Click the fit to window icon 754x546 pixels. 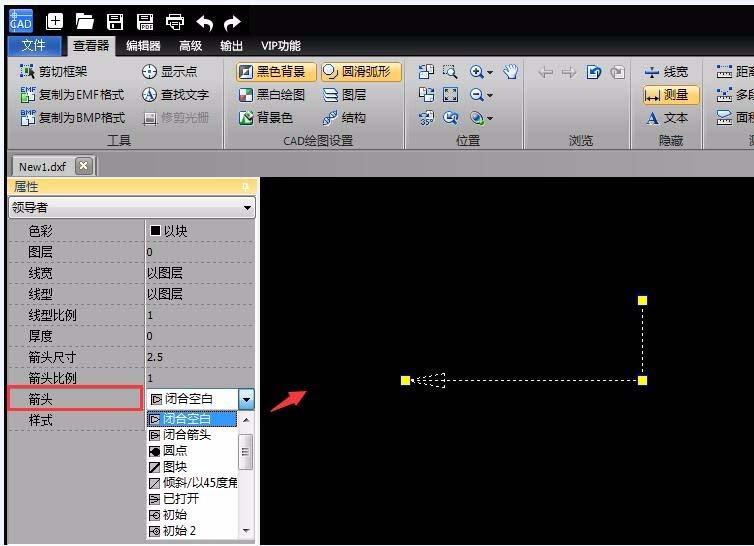tap(450, 95)
